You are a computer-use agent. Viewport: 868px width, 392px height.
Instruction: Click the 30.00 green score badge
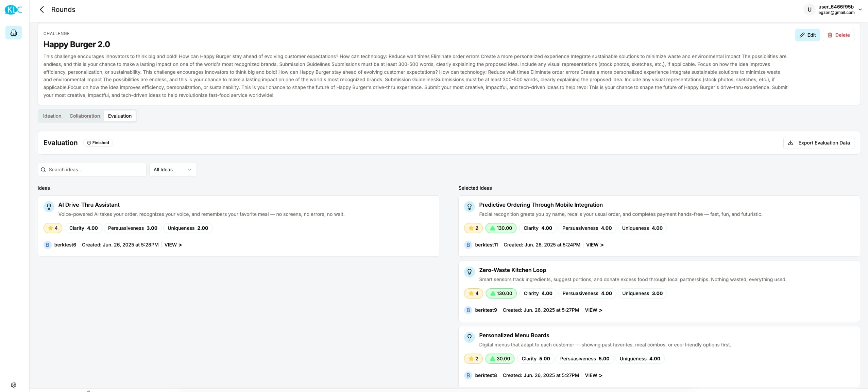click(500, 359)
